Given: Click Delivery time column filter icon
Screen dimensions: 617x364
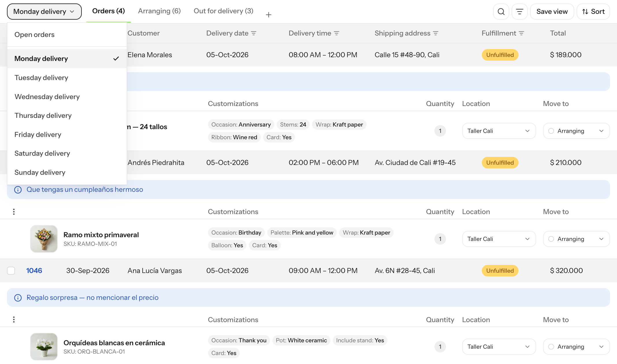Looking at the screenshot, I should 337,34.
